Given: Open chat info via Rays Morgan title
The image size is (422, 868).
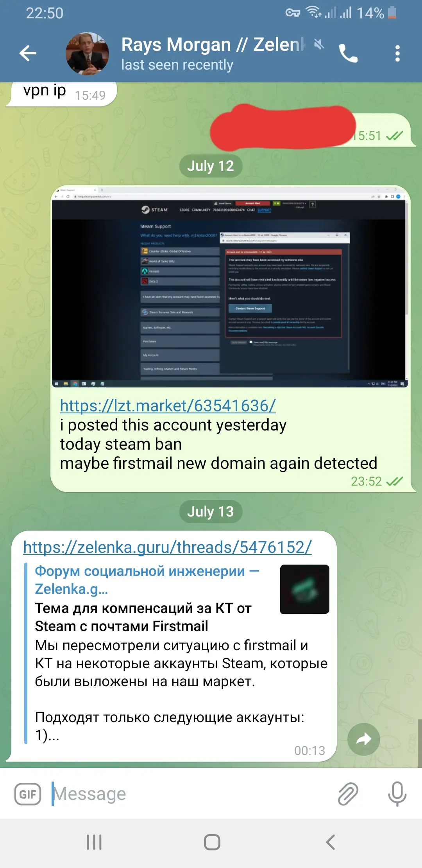Looking at the screenshot, I should pyautogui.click(x=213, y=45).
